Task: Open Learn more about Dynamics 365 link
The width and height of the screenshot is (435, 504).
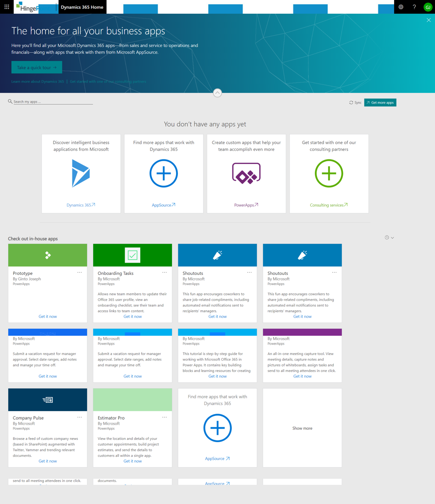Action: [38, 81]
